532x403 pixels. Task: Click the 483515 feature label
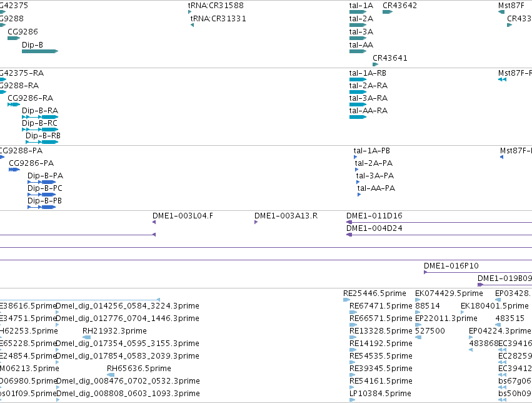pos(510,319)
